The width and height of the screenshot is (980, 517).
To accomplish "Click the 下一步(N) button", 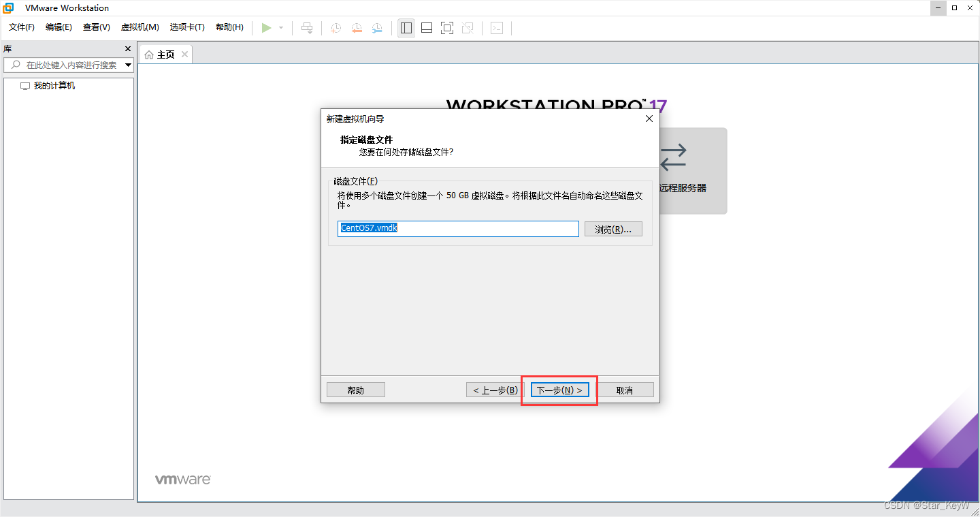I will [559, 389].
